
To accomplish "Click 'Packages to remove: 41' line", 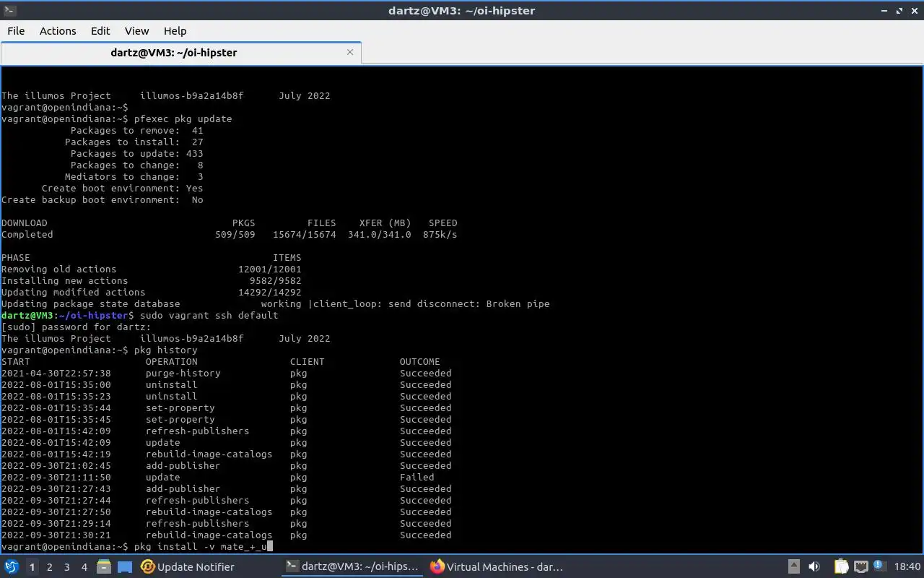I will coord(136,130).
